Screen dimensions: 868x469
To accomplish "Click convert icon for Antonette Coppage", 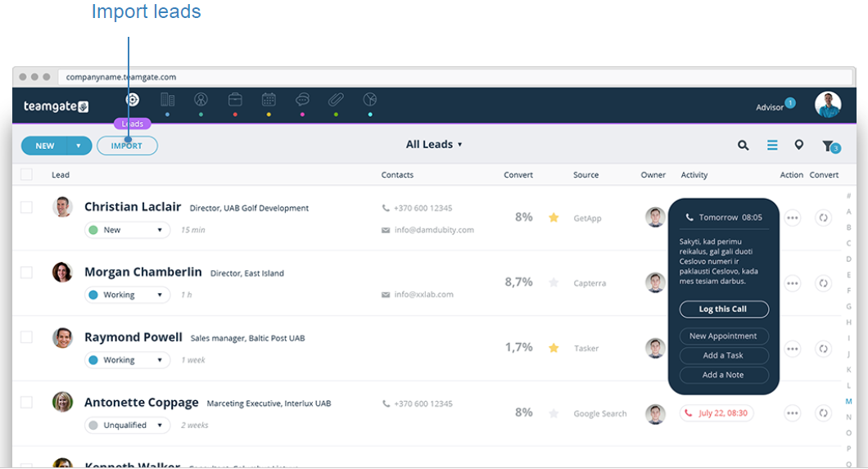I will [824, 413].
